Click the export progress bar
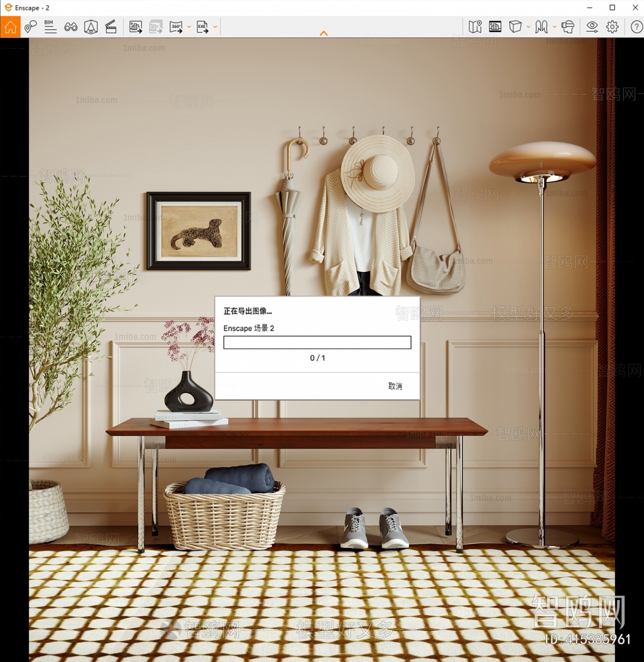The image size is (644, 662). (x=317, y=342)
